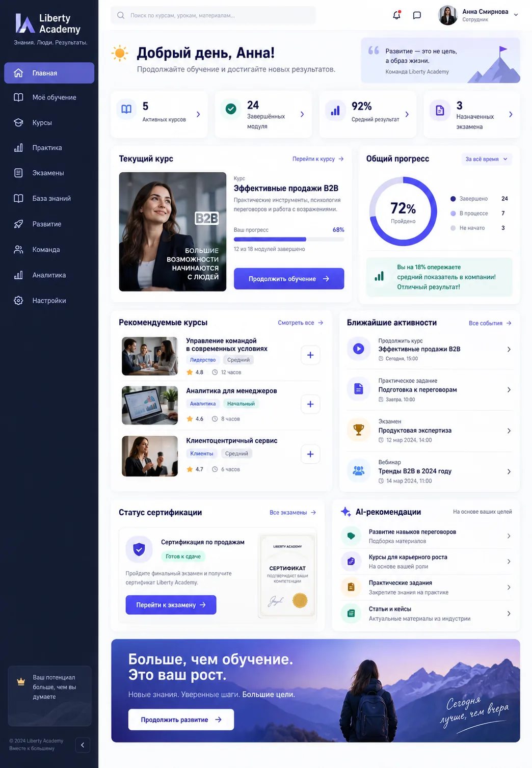The width and height of the screenshot is (532, 768).
Task: Click the shield icon for Сертификация по продажам
Action: coord(139,549)
